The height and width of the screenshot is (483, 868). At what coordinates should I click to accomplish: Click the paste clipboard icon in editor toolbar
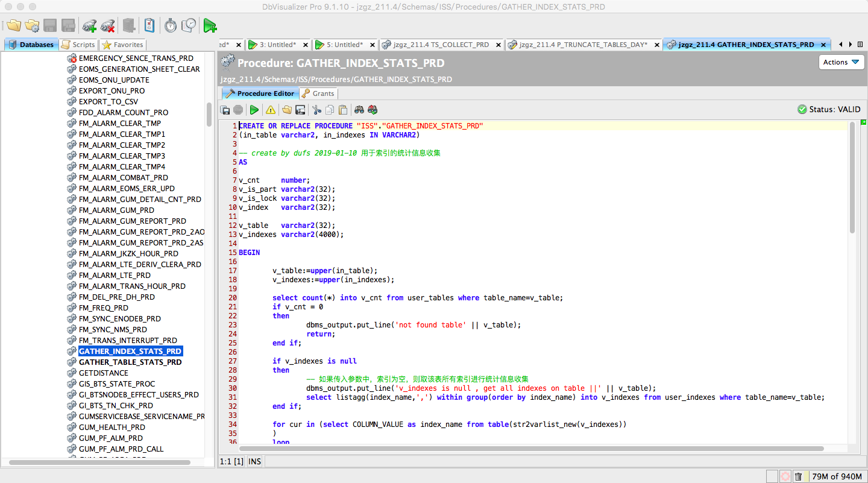[x=342, y=110]
